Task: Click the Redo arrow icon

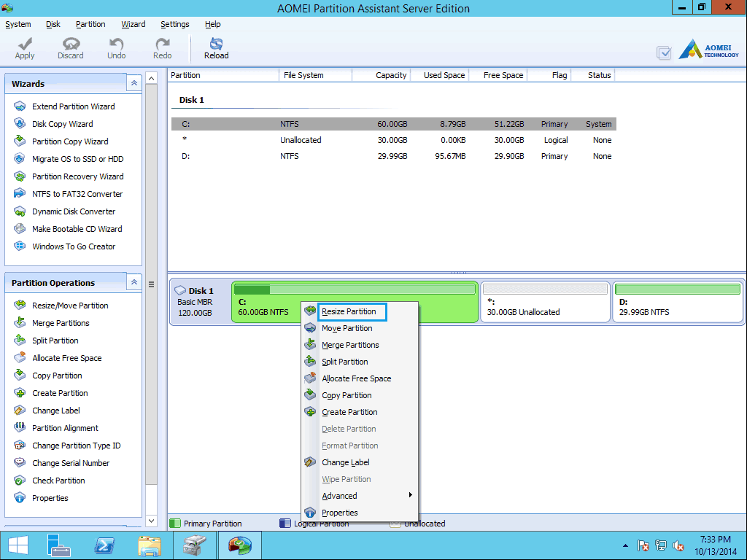Action: [163, 44]
